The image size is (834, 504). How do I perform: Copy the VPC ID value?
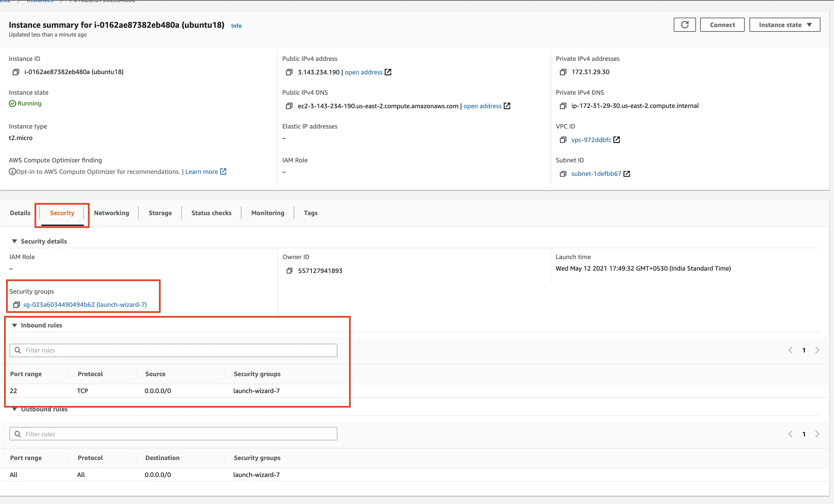click(563, 140)
